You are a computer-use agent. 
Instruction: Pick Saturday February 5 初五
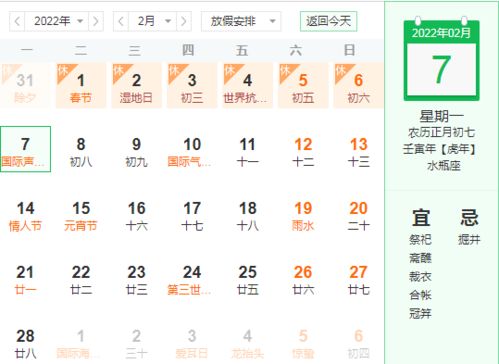tap(303, 86)
